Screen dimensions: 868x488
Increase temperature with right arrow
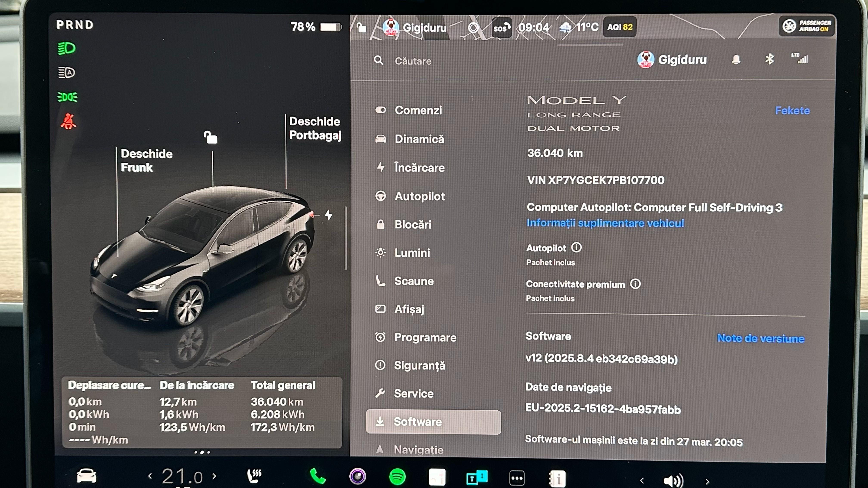(214, 476)
